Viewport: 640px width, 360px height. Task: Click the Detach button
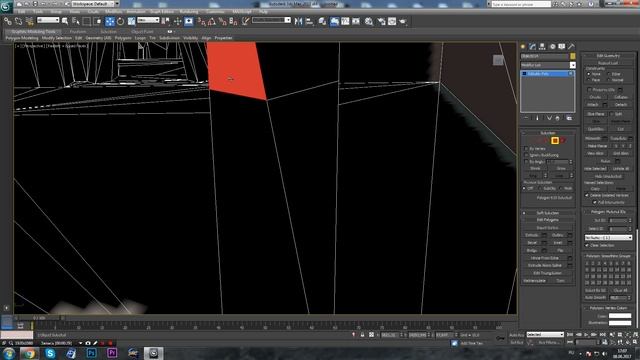pyautogui.click(x=620, y=105)
